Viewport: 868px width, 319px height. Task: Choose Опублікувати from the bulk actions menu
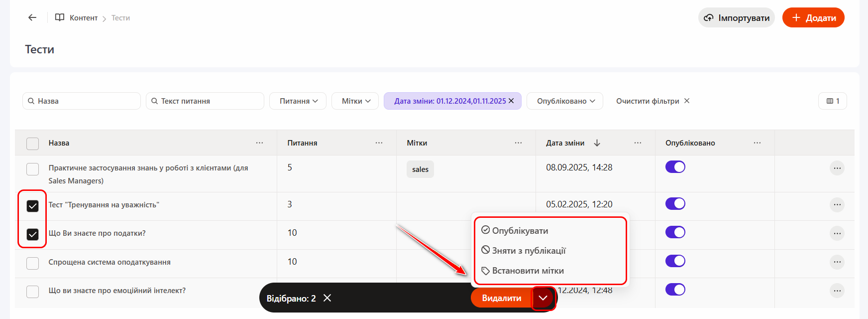coord(520,231)
